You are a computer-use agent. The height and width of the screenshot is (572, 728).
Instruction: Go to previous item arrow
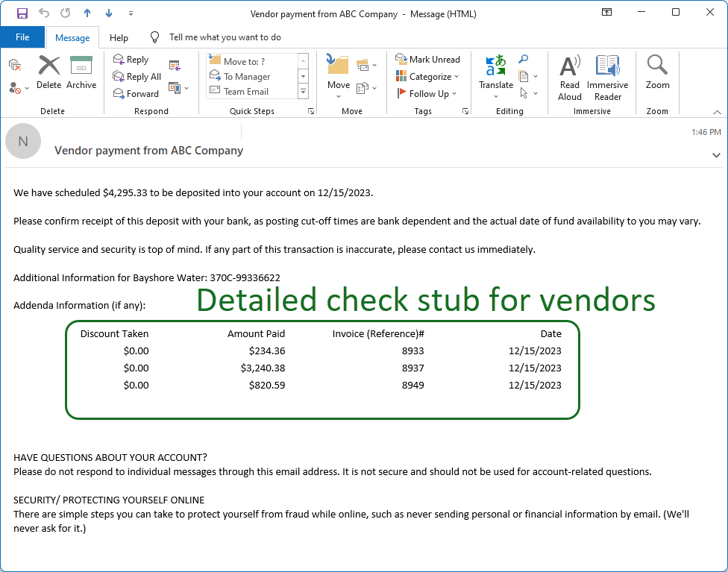click(x=87, y=13)
